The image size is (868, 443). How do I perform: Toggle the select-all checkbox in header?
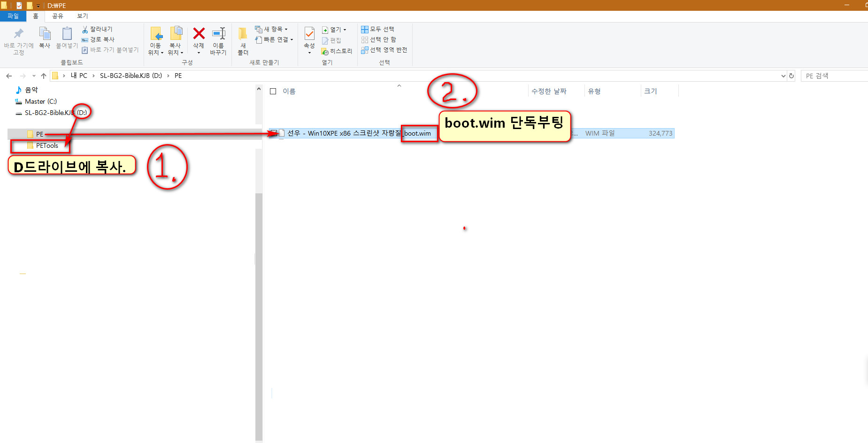[x=273, y=91]
